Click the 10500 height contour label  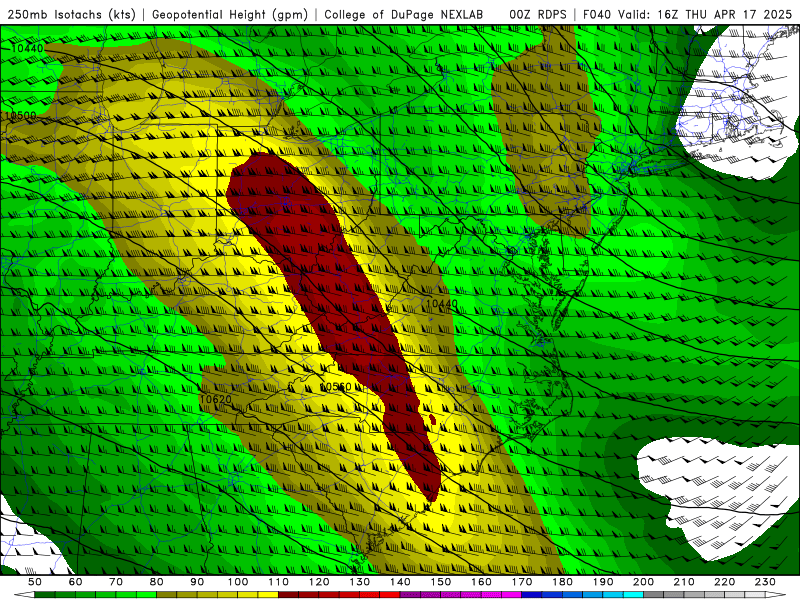point(20,116)
